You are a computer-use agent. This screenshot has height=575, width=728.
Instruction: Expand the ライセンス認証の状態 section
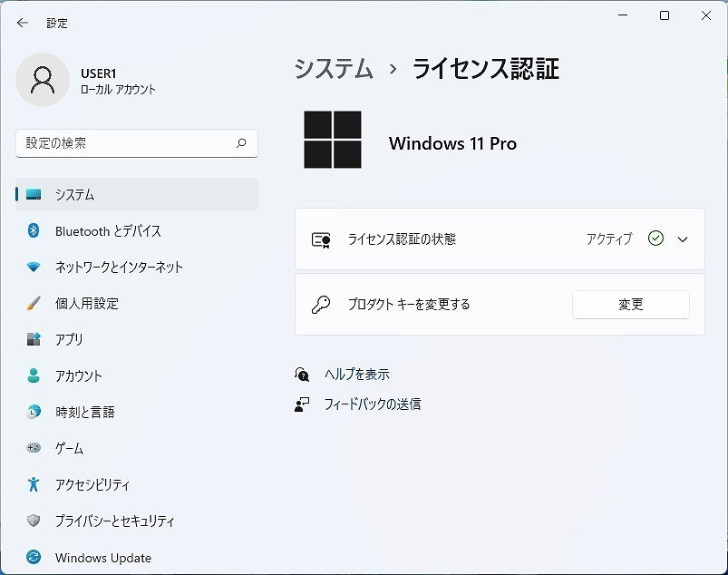[683, 239]
